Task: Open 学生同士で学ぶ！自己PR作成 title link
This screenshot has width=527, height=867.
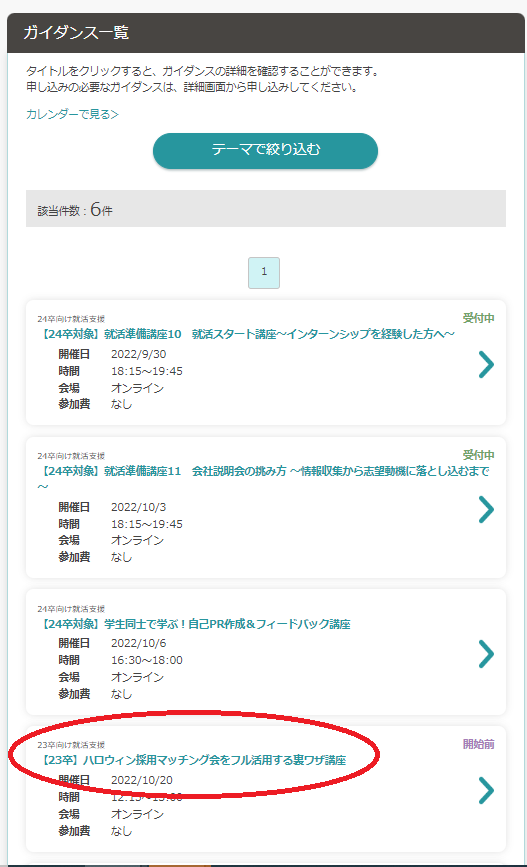Action: (194, 624)
